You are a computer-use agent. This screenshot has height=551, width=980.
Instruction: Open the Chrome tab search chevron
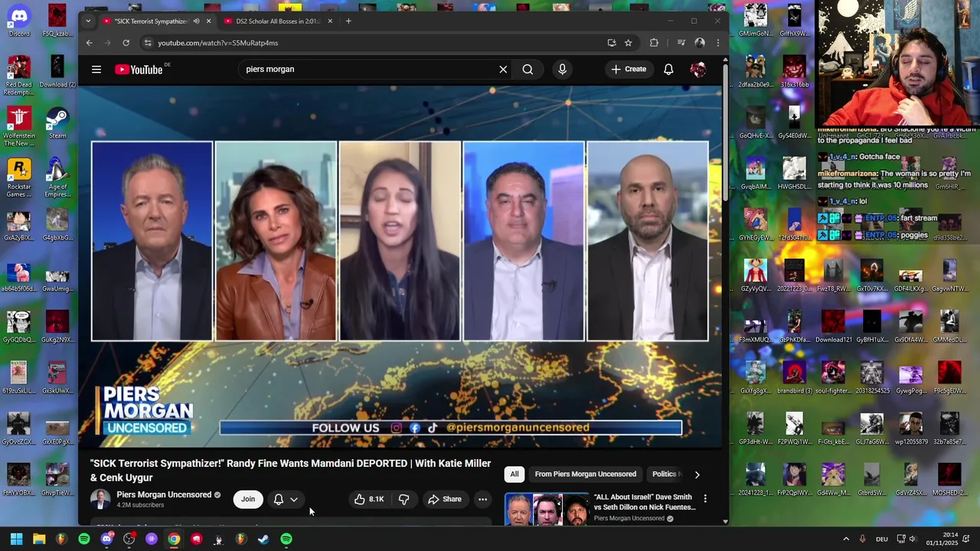[x=88, y=21]
